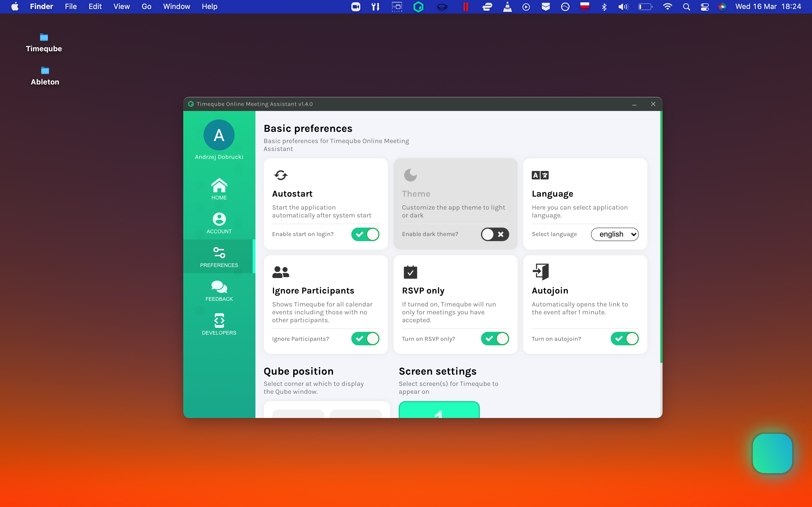Click the Timeqube menu bar icon
The height and width of the screenshot is (507, 812).
pos(418,7)
